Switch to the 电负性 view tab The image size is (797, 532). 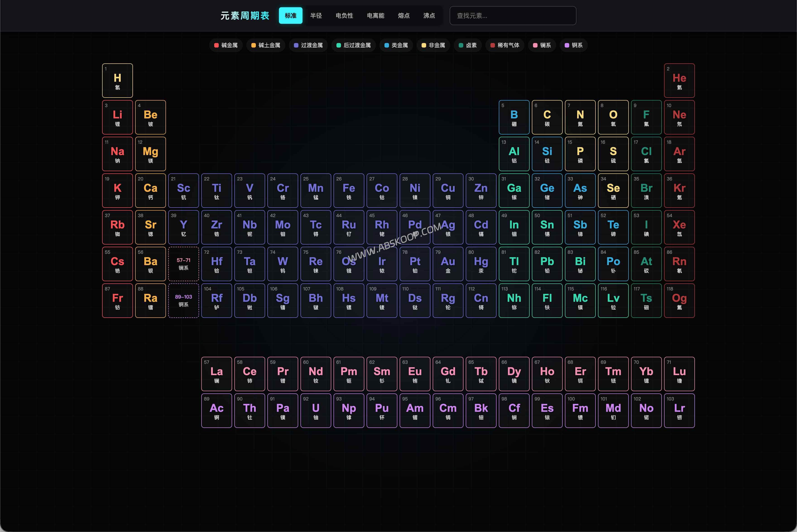[344, 16]
